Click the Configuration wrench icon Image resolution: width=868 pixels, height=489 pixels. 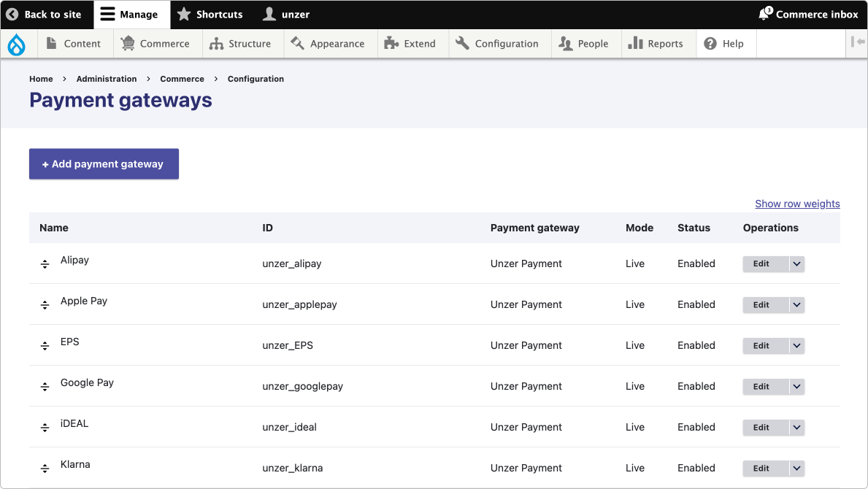click(462, 42)
